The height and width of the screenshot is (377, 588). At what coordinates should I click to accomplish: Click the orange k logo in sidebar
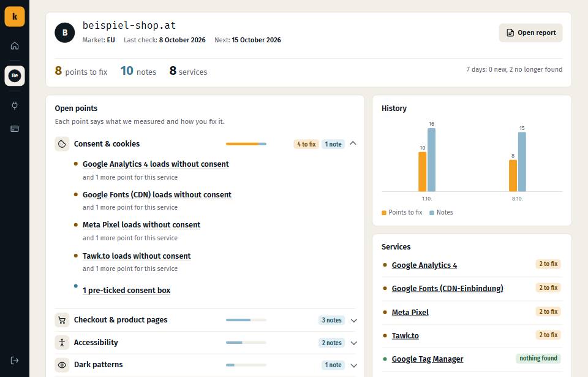(15, 17)
